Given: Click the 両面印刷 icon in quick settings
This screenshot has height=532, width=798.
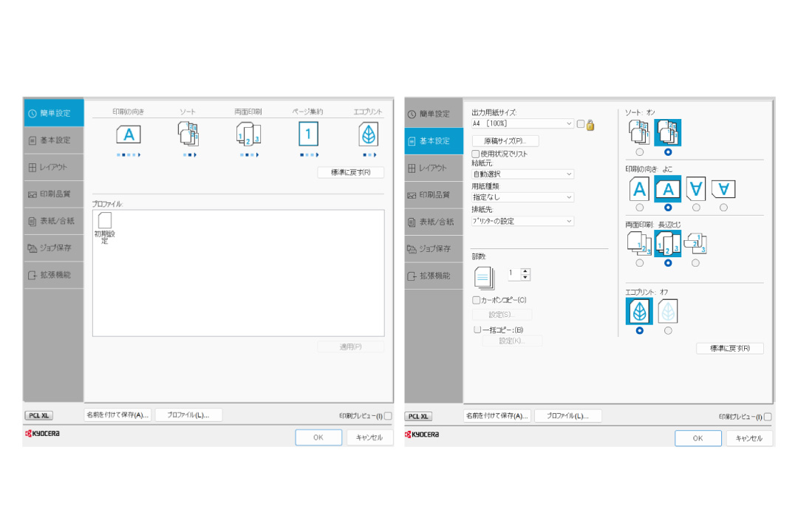Looking at the screenshot, I should coord(248,135).
